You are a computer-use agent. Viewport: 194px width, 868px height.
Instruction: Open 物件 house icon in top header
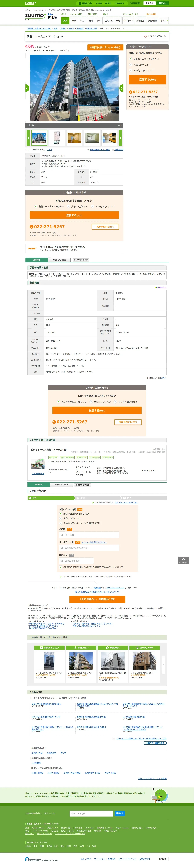(99, 3)
